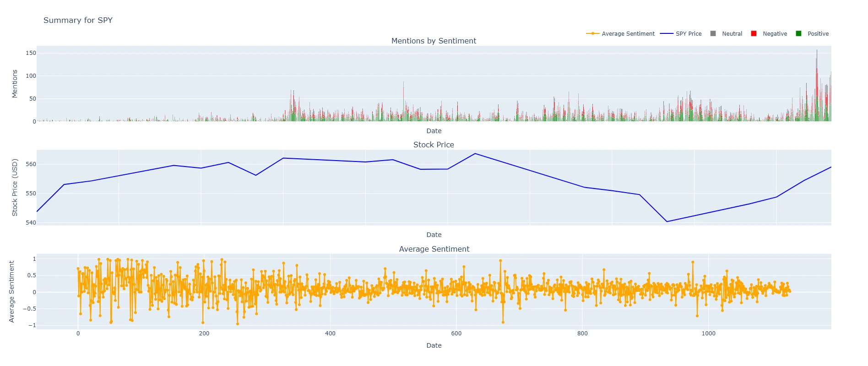Click the SPY price line's lowest point near 540
Screen dimensions: 868x366
[x=667, y=222]
